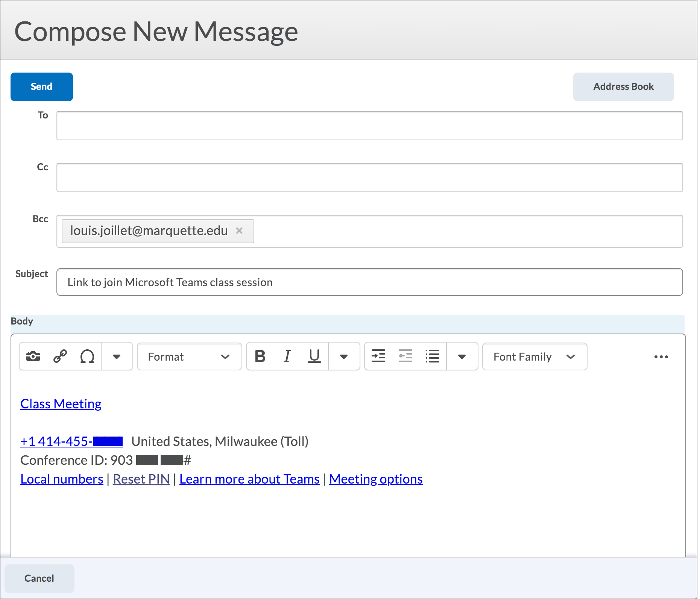Image resolution: width=700 pixels, height=599 pixels.
Task: Open the Address Book
Action: [623, 87]
